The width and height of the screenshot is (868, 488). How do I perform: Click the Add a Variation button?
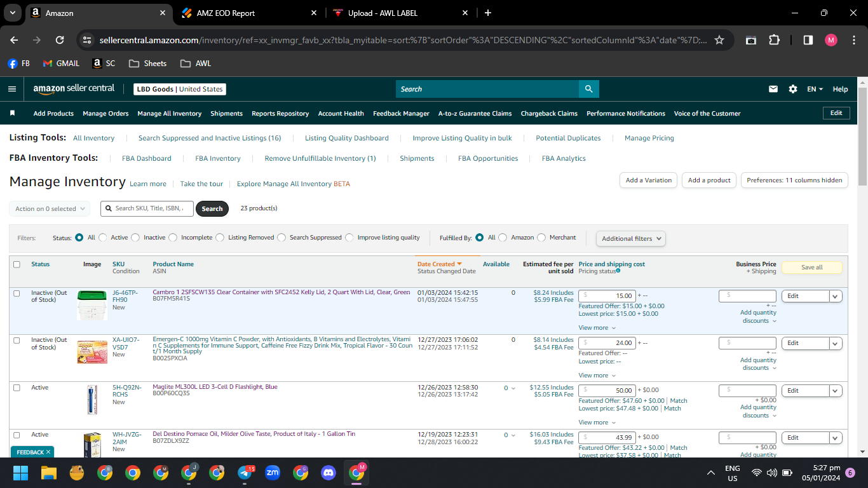coord(649,180)
